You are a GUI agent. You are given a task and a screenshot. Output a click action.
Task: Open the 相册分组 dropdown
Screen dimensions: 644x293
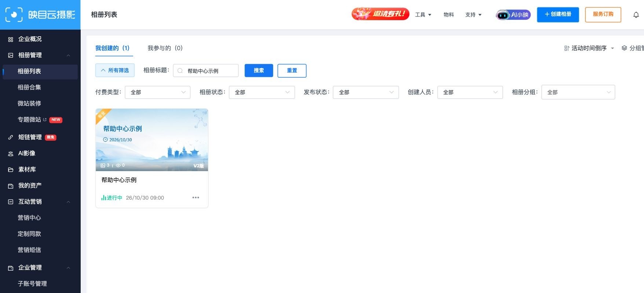(578, 92)
